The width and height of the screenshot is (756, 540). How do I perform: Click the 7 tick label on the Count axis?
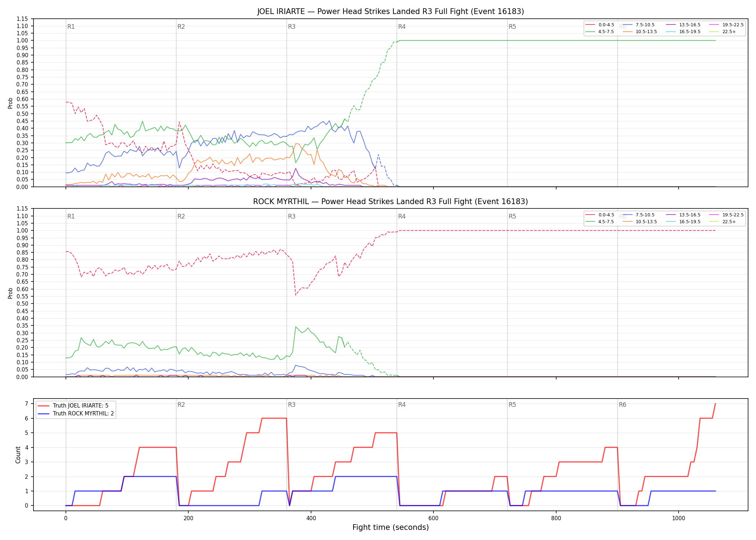tap(26, 404)
